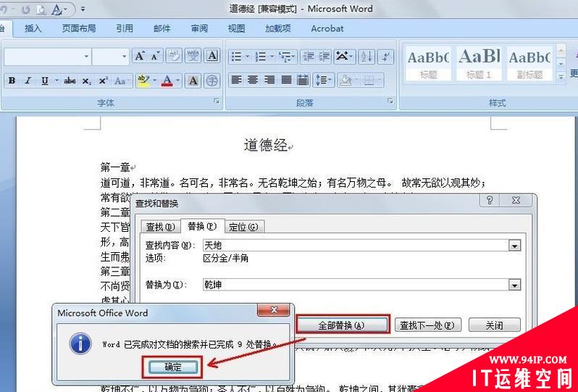578x392 pixels.
Task: Open the Phonetic Guide tool
Action: [193, 56]
